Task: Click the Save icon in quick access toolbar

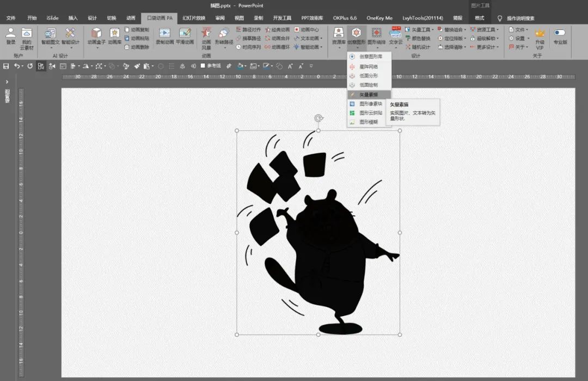Action: pyautogui.click(x=6, y=66)
